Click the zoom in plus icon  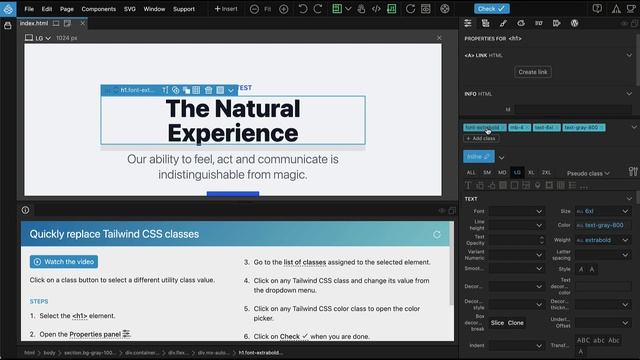[x=283, y=9]
